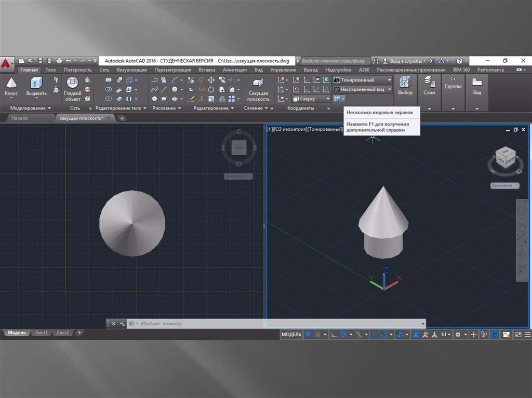This screenshot has height=398, width=532.
Task: Open the Лист1 layout tab
Action: pos(42,333)
